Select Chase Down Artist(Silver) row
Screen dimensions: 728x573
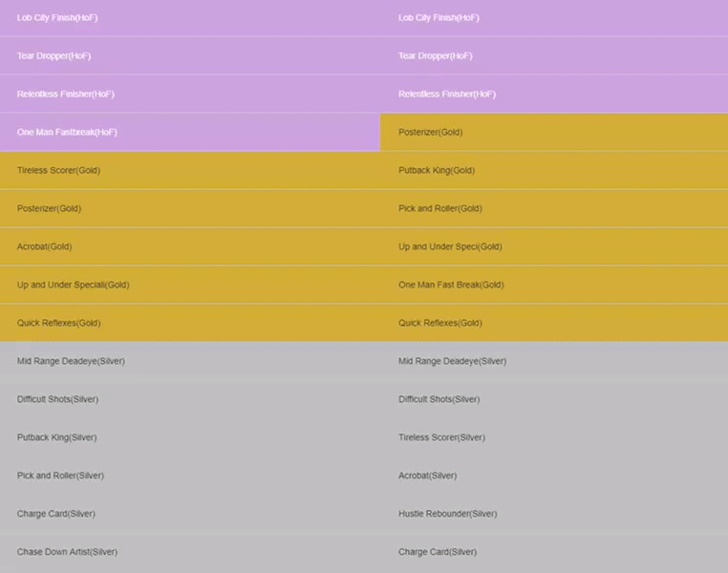[190, 552]
